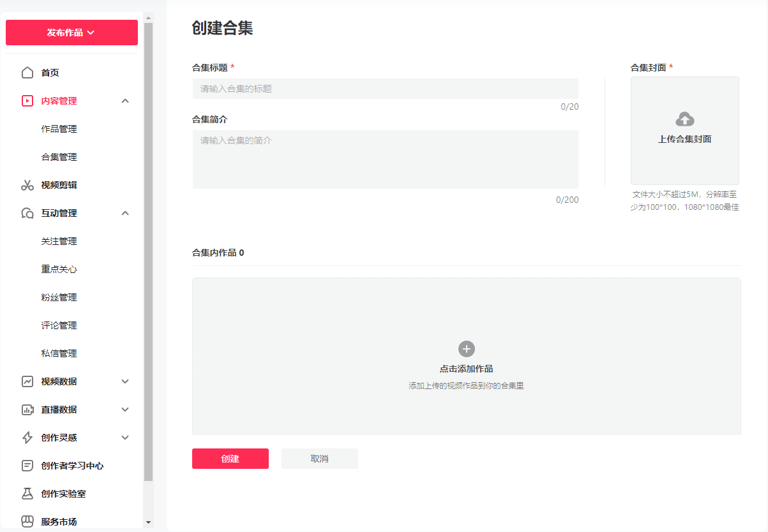The width and height of the screenshot is (768, 532).
Task: Collapse the 内容管理 section chevron
Action: point(125,101)
